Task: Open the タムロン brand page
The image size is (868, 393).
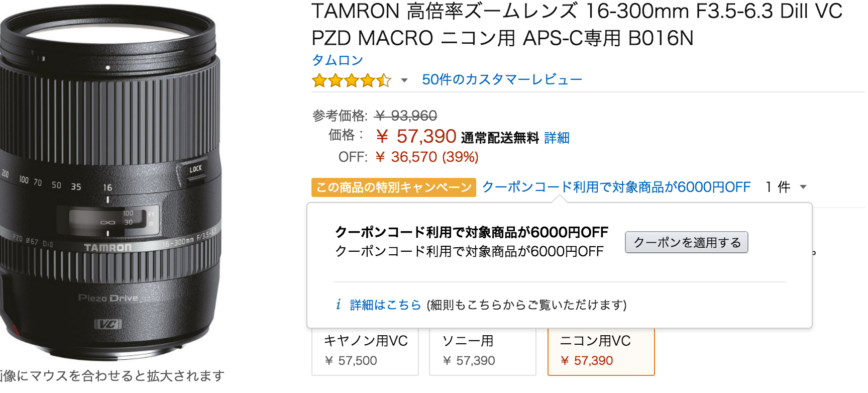Action: 337,60
